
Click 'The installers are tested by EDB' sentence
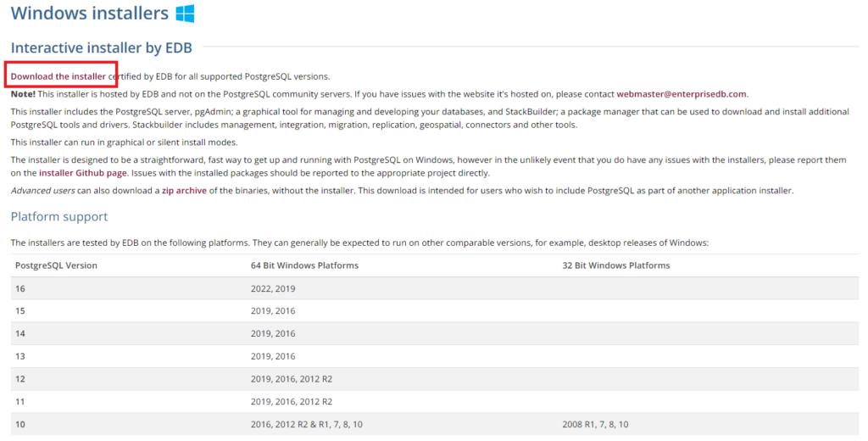tap(359, 243)
